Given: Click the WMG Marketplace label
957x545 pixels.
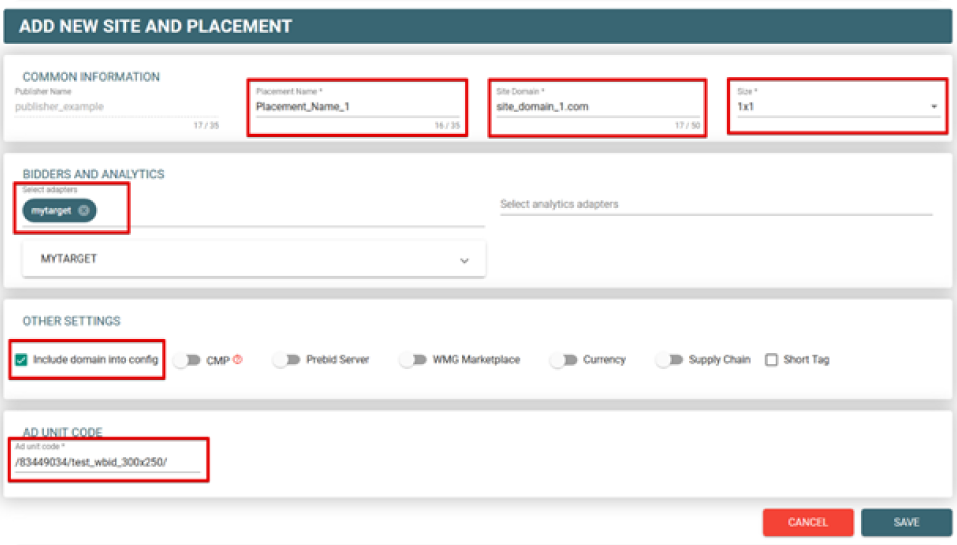Looking at the screenshot, I should click(x=476, y=359).
